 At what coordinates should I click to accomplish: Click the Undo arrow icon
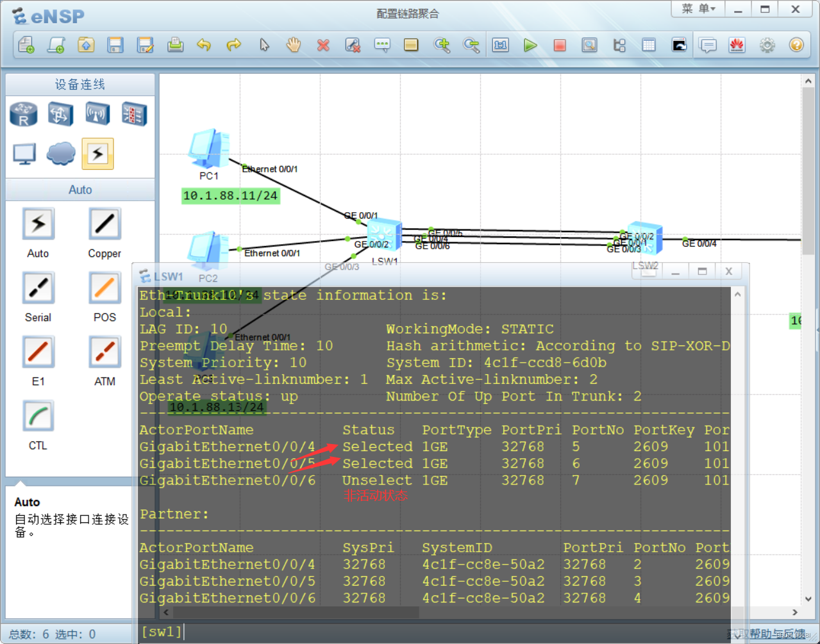(204, 45)
